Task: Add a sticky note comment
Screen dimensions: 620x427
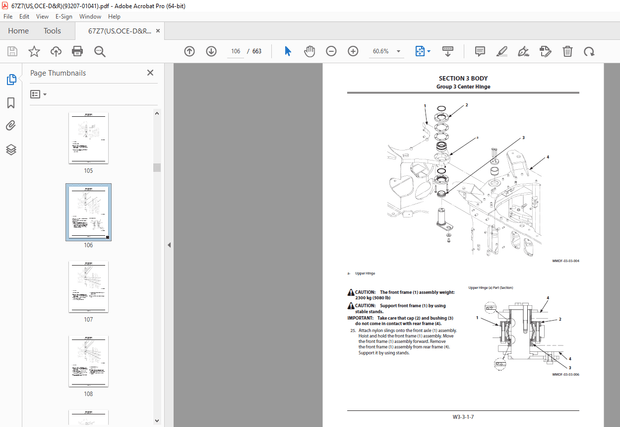Action: [480, 51]
